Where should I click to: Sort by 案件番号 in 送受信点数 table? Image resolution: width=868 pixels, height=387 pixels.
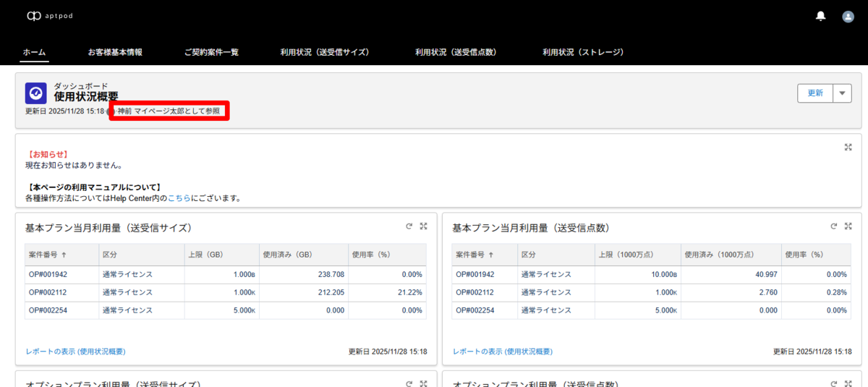[485, 255]
